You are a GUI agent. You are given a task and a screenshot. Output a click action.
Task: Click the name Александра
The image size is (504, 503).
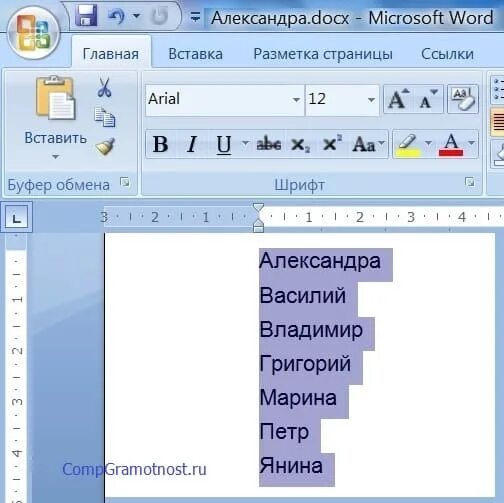320,261
